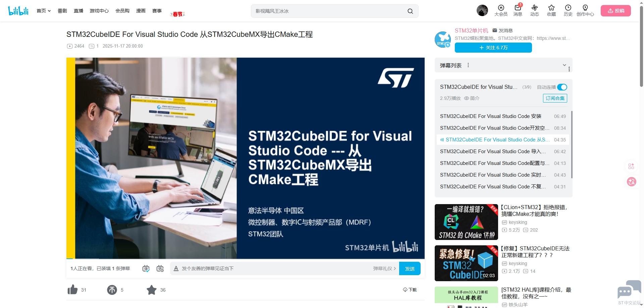Open the 大会员 membership icon

501,10
